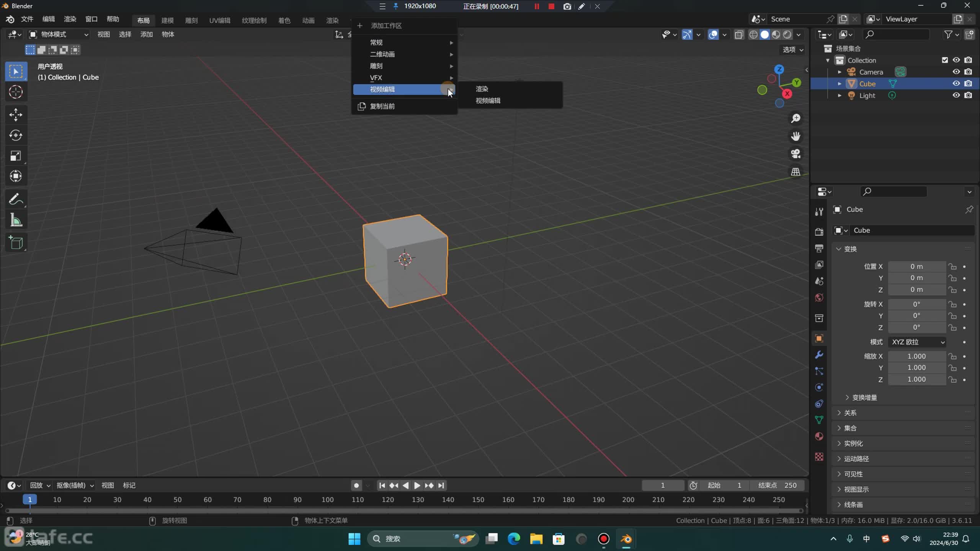Click frame 100 on the timeline

tap(327, 499)
